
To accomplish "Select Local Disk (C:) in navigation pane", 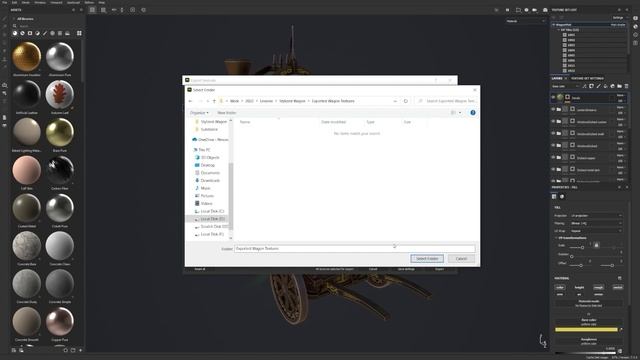I will coord(212,211).
